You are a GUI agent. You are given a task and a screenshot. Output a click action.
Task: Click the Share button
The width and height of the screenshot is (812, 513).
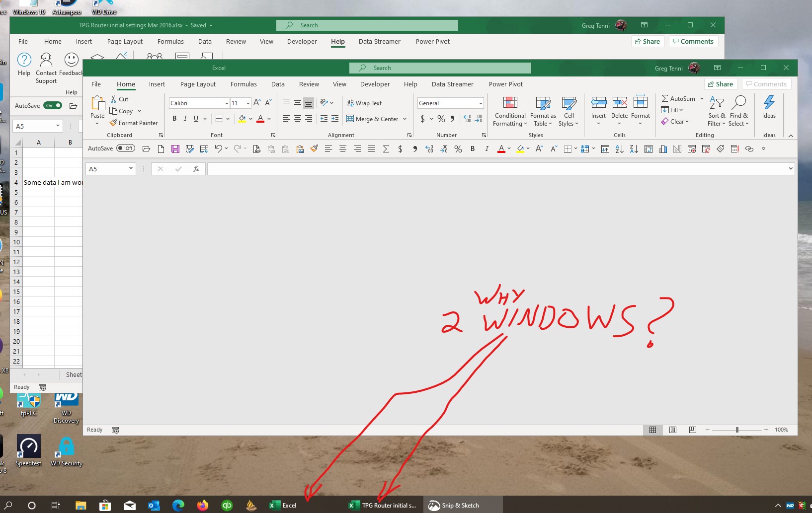721,83
